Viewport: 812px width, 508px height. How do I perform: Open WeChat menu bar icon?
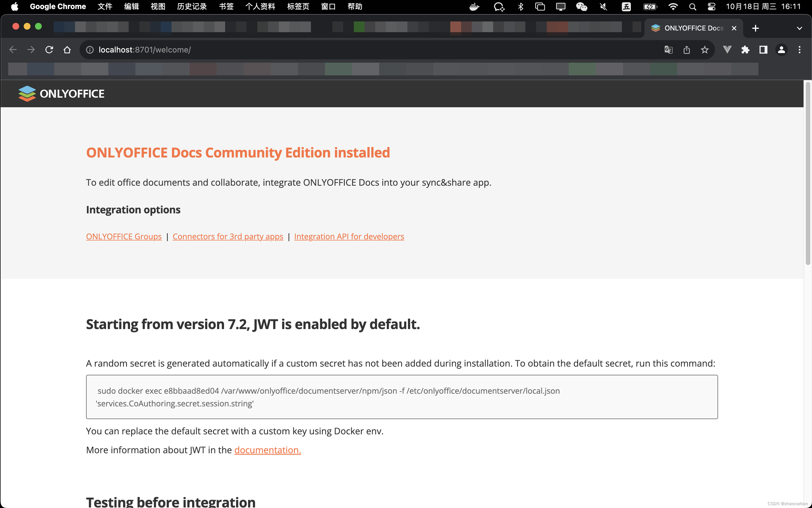click(581, 7)
